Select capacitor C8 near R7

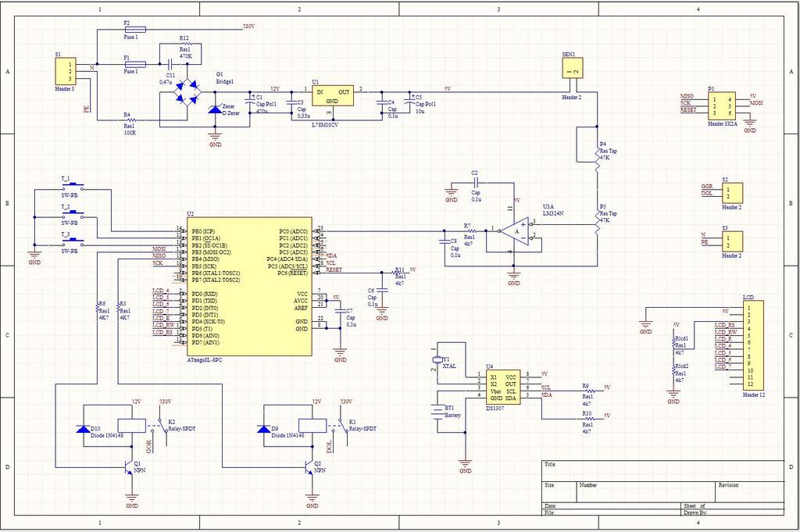click(x=445, y=241)
